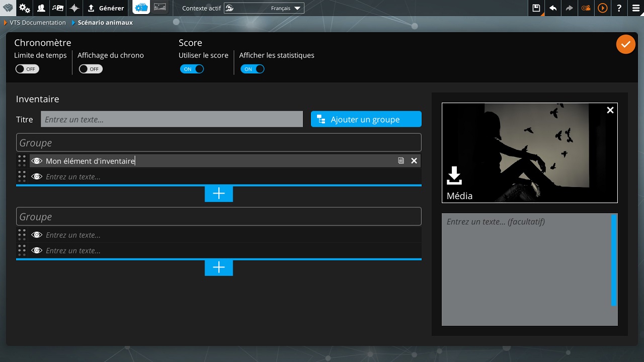Image resolution: width=644 pixels, height=362 pixels.
Task: Open the help question mark icon
Action: (x=619, y=8)
